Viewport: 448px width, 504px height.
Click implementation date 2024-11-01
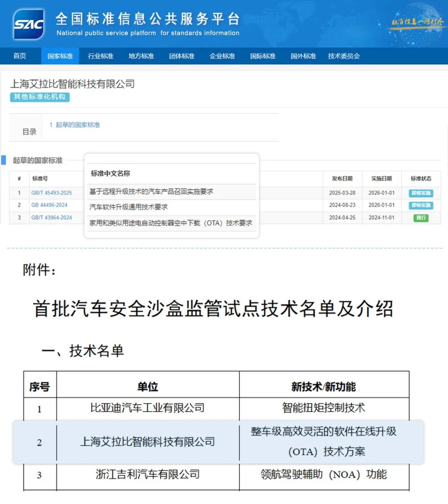tap(382, 218)
